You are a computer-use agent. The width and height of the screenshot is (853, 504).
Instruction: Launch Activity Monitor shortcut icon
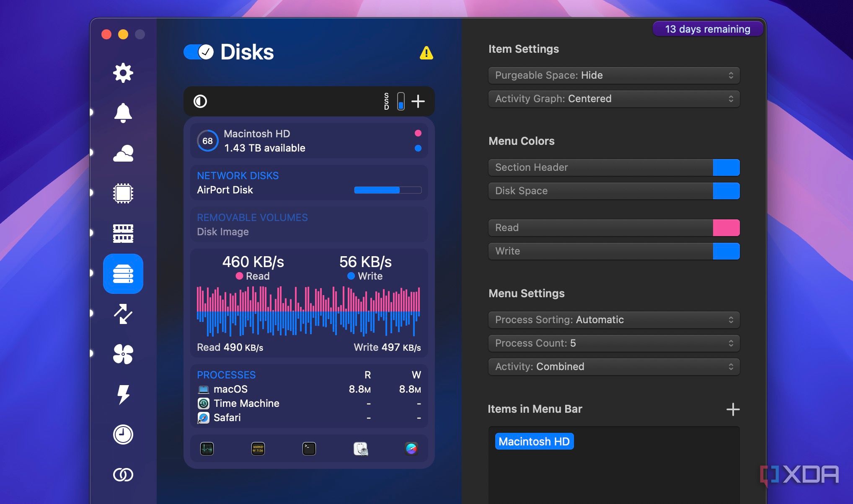207,449
